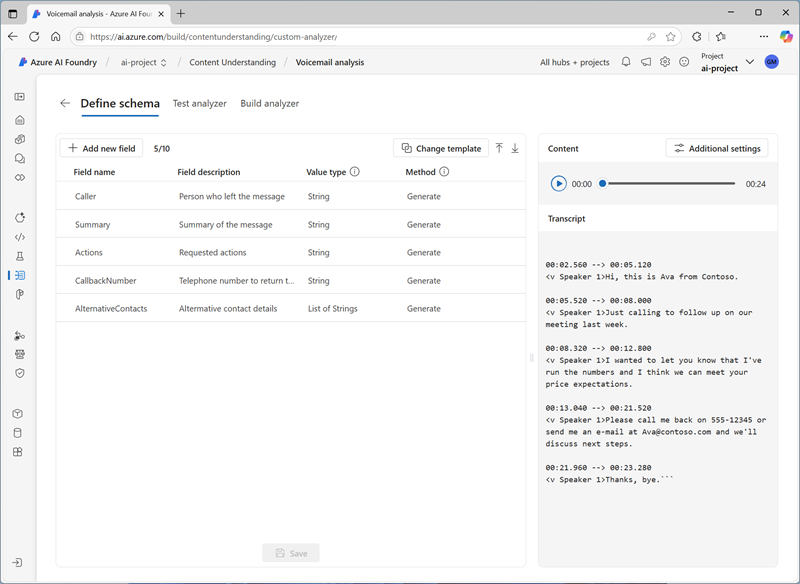Select the AlternativeContacts field row

tap(291, 309)
